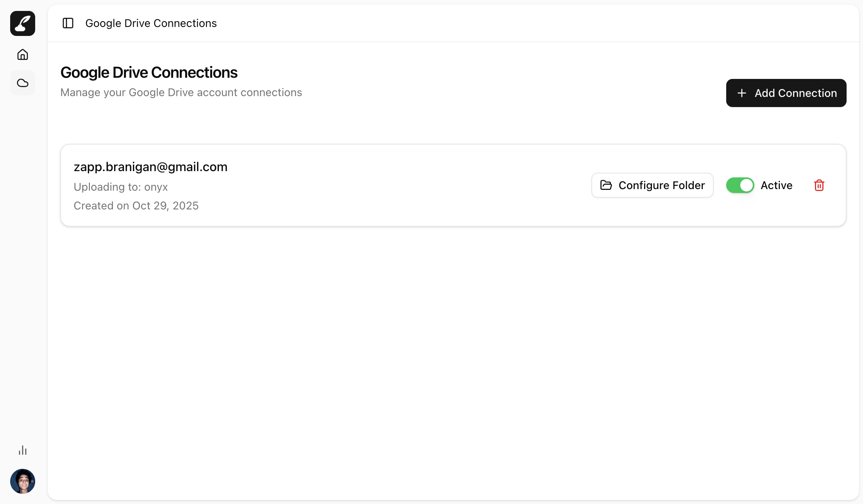Click the folder icon in Configure Folder
863x504 pixels.
606,185
